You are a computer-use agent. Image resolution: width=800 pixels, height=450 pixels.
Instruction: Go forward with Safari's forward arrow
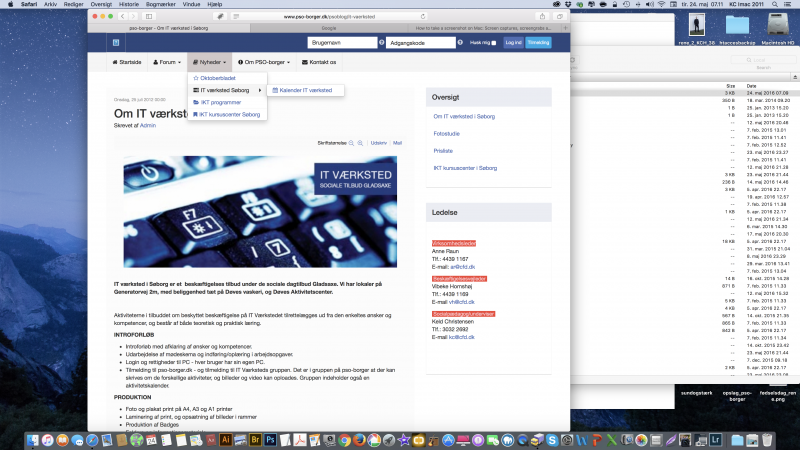[x=133, y=16]
